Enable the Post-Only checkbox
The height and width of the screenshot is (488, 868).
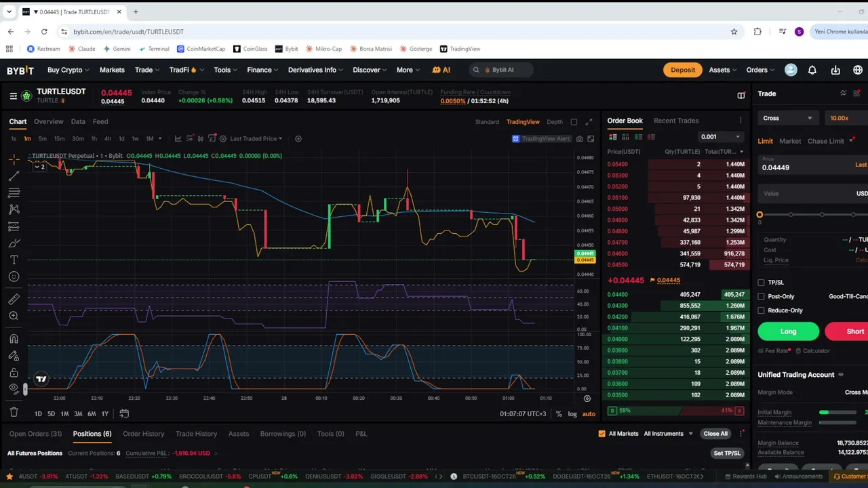coord(761,296)
